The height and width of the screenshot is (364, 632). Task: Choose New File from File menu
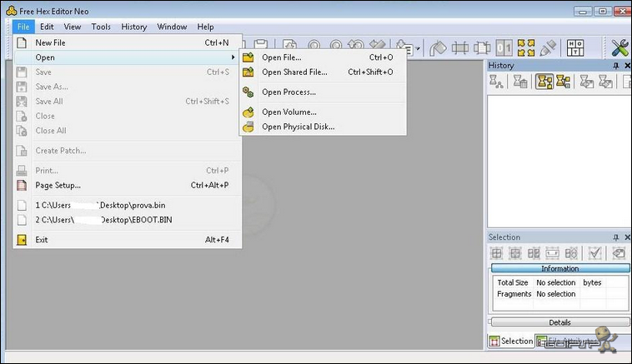(128, 42)
